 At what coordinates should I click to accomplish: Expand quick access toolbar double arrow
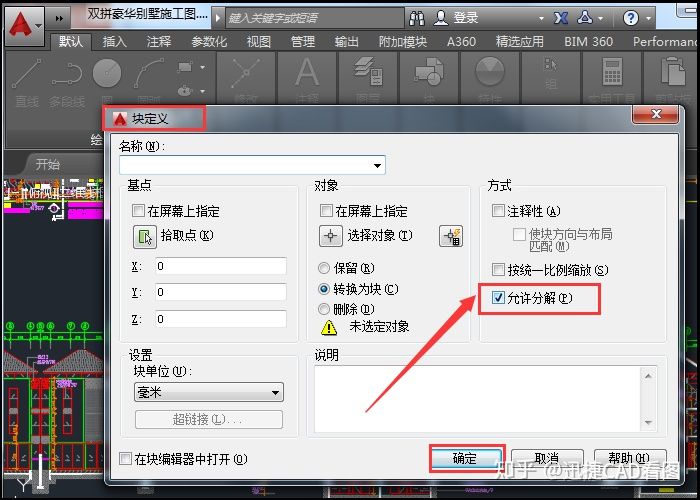(59, 18)
